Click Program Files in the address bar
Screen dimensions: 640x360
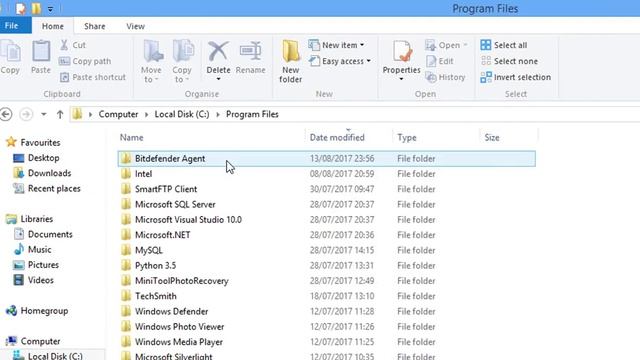coord(252,114)
